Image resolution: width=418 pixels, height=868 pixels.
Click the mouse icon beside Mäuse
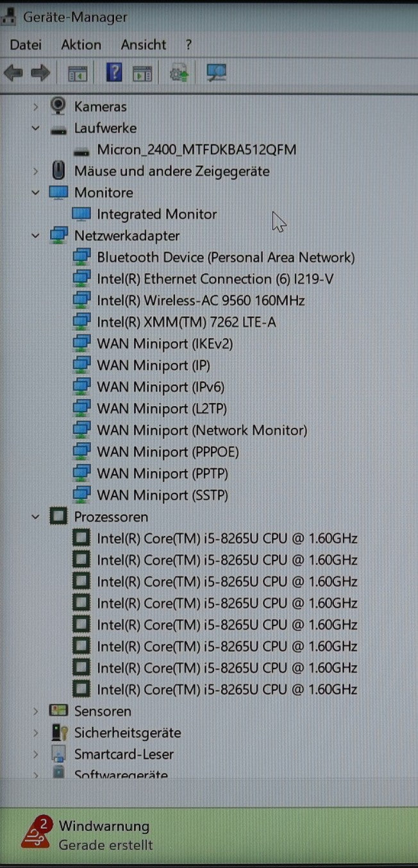[58, 171]
